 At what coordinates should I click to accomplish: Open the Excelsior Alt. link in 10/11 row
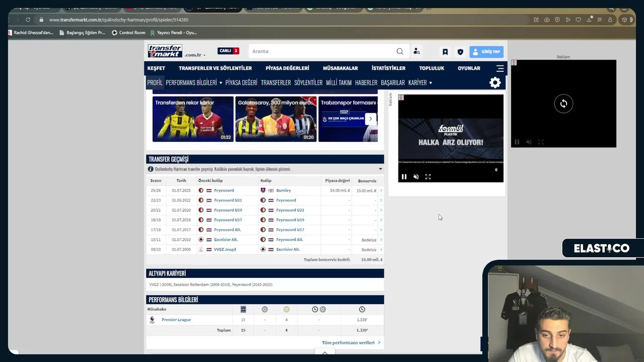[225, 240]
